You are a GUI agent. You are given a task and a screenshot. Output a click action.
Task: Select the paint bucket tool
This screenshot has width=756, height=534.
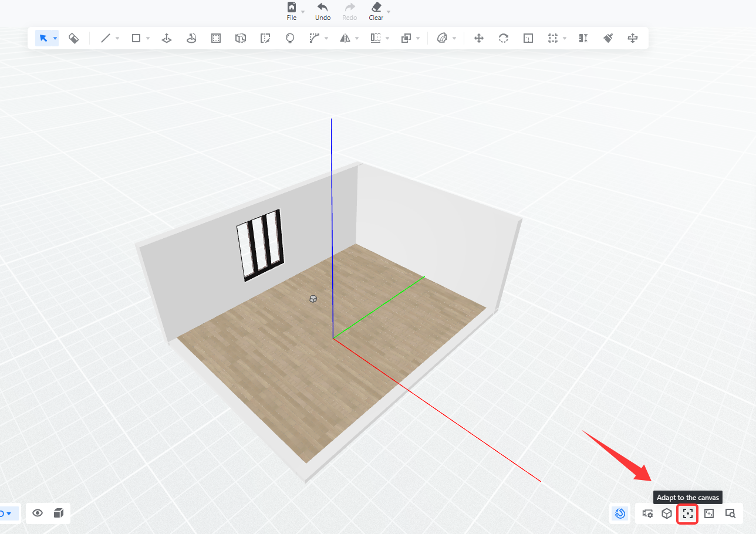click(74, 38)
